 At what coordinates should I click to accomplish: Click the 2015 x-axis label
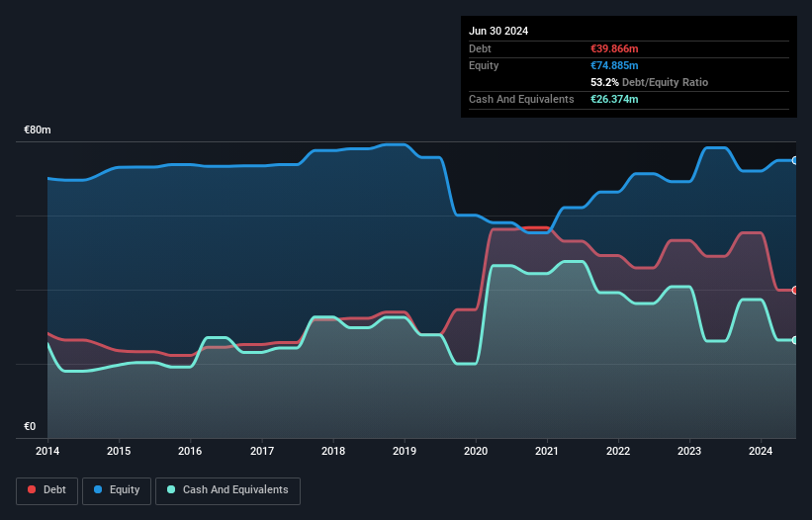(119, 451)
